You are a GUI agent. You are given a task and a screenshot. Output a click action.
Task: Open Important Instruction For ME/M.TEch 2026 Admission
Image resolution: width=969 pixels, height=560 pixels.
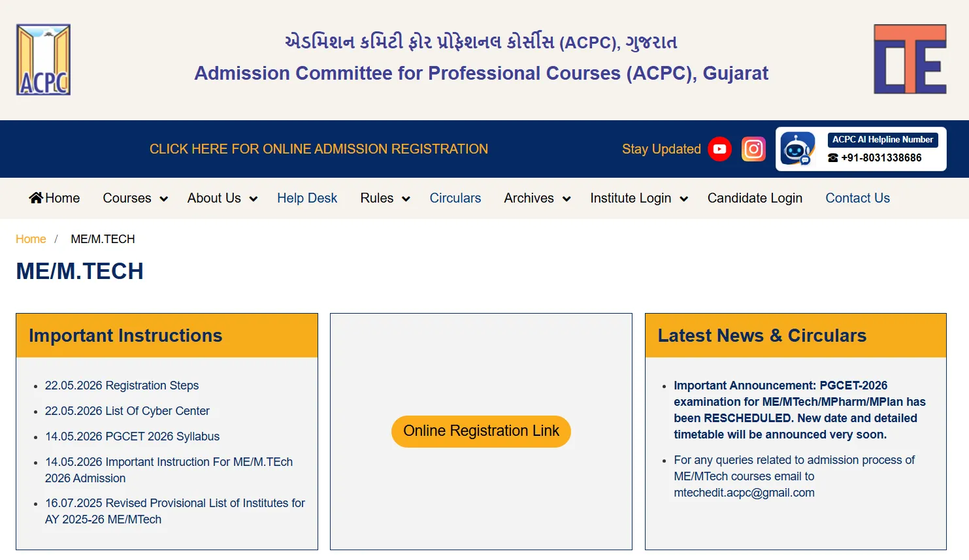169,470
